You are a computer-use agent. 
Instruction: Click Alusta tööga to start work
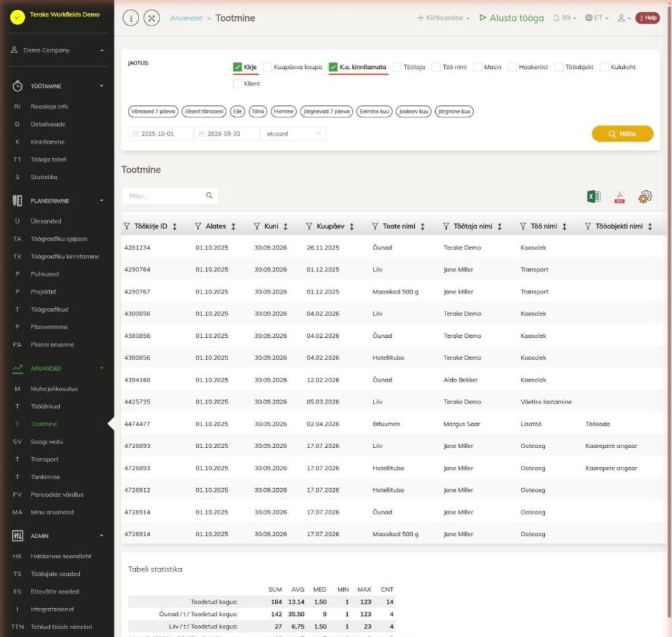pyautogui.click(x=511, y=18)
